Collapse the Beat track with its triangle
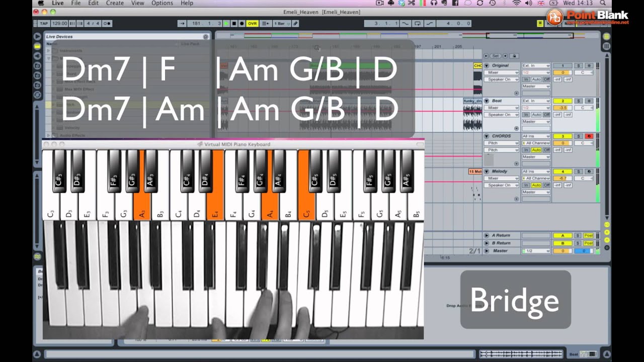 coord(487,101)
